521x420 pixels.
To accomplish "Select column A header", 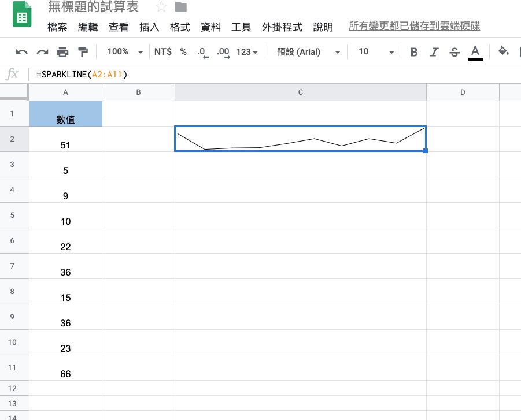I will coord(65,92).
